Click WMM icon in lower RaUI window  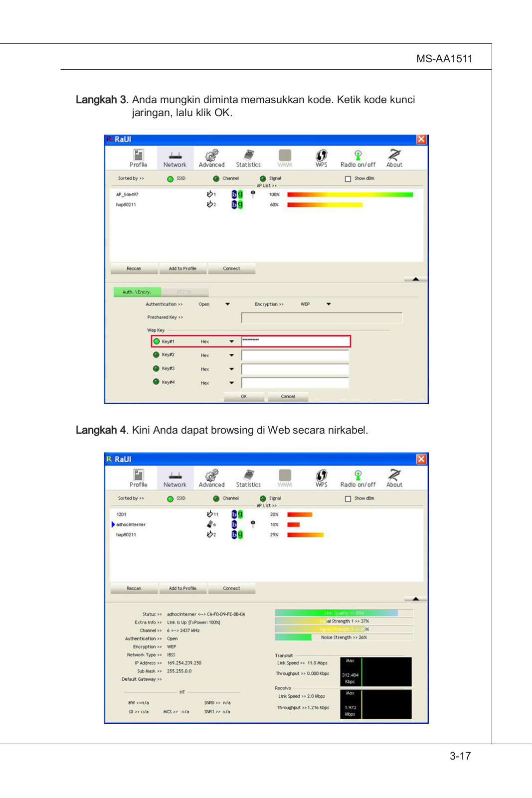coord(285,478)
